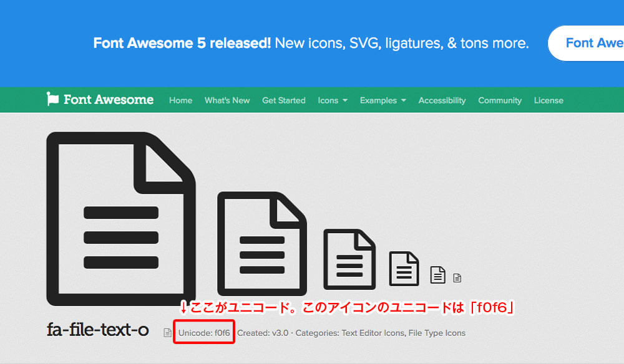Expand the Examples dropdown menu
This screenshot has width=624, height=364.
click(383, 100)
